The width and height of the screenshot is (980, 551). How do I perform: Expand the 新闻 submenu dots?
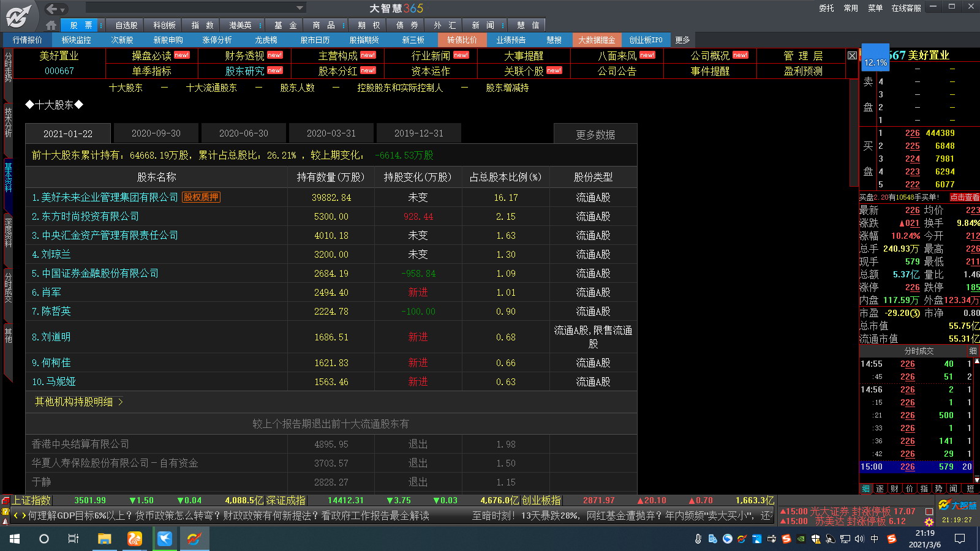tap(503, 25)
